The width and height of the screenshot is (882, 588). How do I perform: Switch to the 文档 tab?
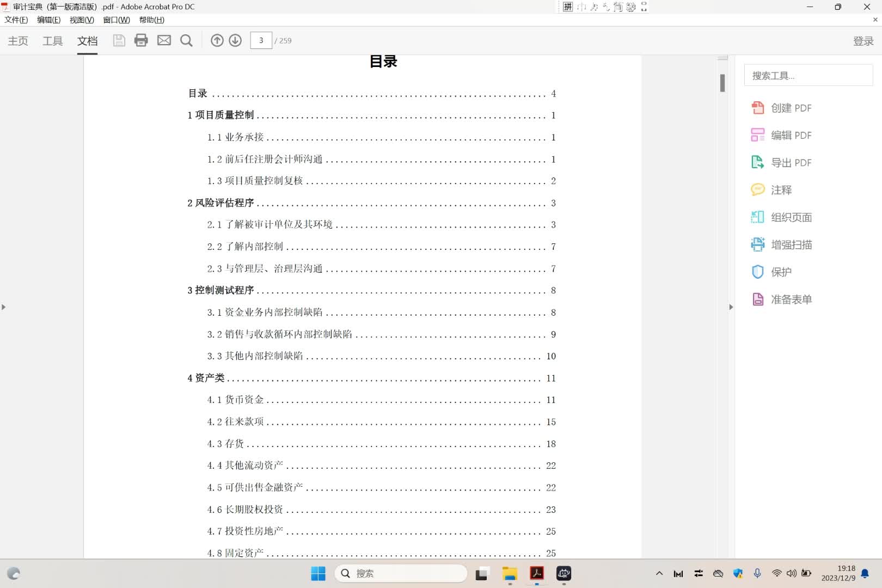(x=87, y=41)
